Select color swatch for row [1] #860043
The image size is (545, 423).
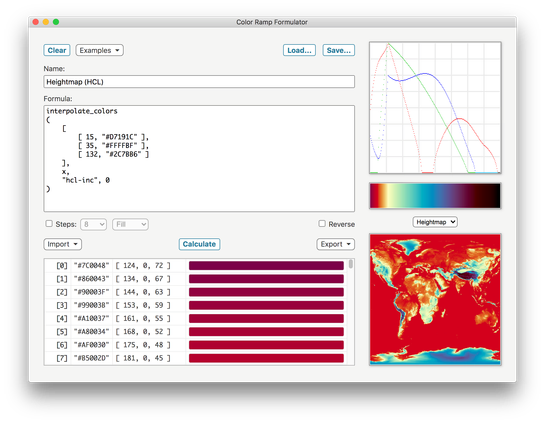tap(266, 279)
